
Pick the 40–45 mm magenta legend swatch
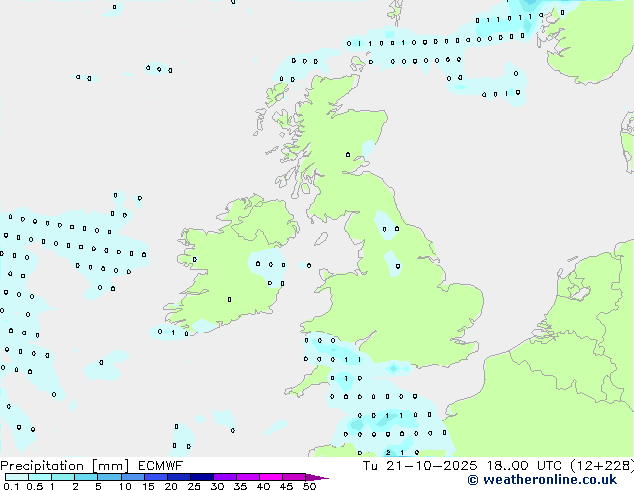click(271, 477)
